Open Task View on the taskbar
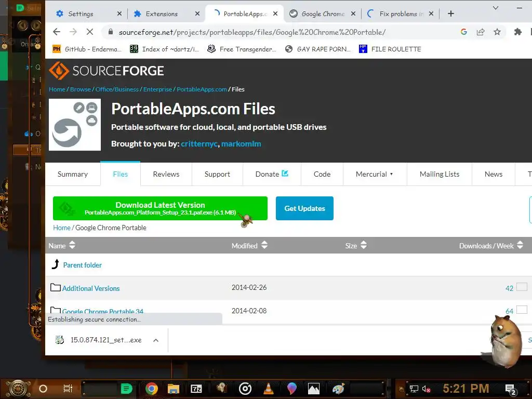Screen dimensions: 532x399 (68, 389)
